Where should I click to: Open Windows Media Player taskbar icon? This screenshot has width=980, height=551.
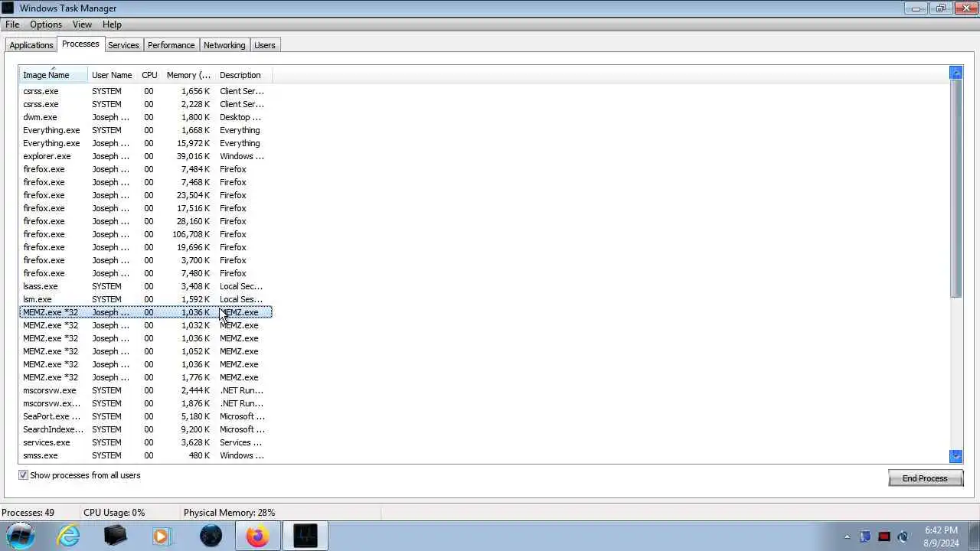pyautogui.click(x=162, y=536)
